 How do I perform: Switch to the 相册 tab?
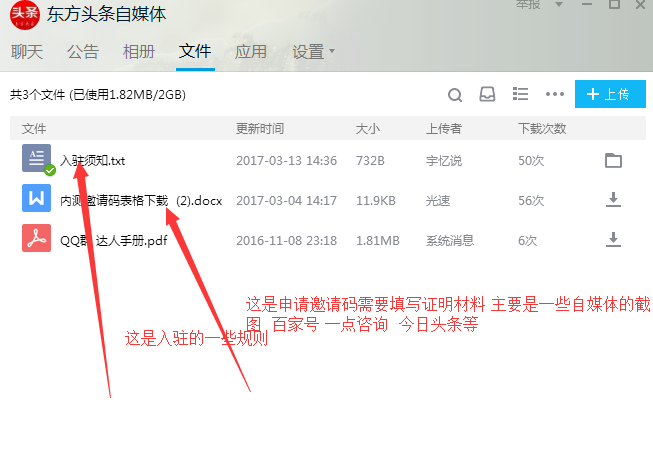pyautogui.click(x=139, y=52)
